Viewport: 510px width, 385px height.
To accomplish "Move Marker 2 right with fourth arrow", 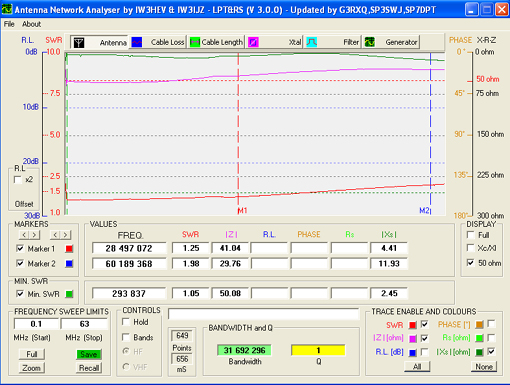I will [66, 235].
